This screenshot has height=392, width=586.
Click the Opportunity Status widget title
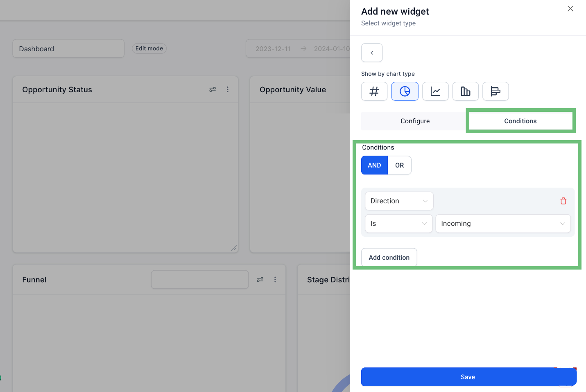click(x=57, y=90)
